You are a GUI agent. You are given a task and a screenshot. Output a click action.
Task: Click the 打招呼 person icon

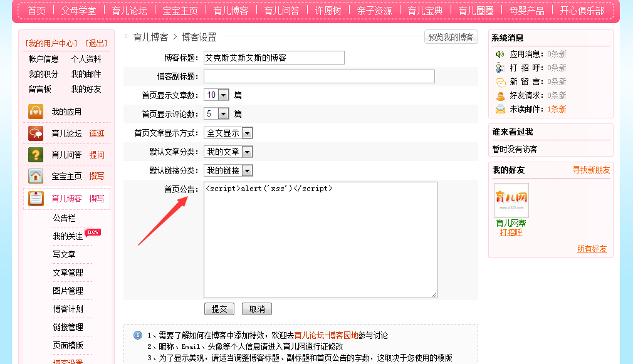click(500, 68)
